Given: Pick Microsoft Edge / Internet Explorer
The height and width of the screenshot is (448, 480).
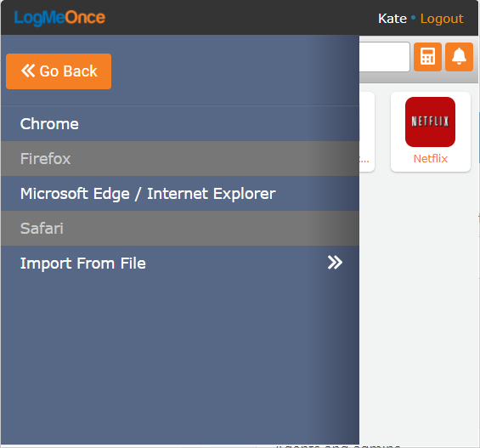Looking at the screenshot, I should pos(180,194).
